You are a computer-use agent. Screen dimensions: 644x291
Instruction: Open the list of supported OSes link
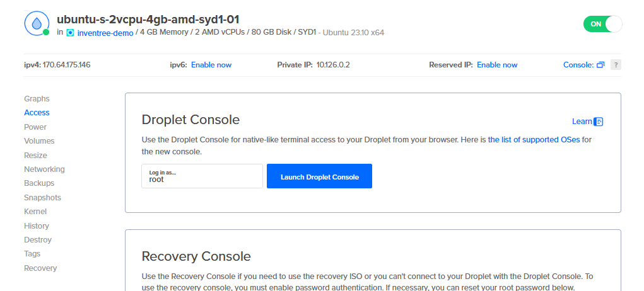[534, 140]
